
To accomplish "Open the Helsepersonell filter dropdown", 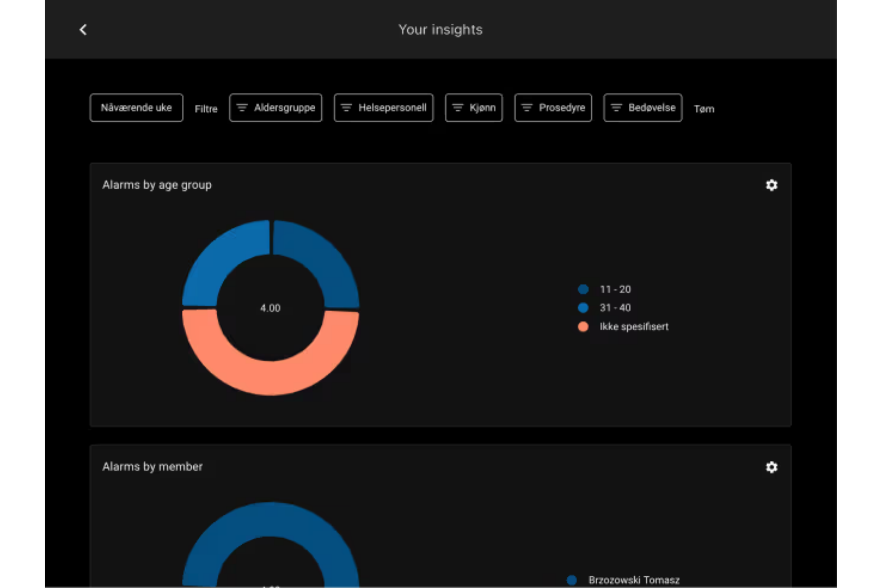I will [392, 108].
